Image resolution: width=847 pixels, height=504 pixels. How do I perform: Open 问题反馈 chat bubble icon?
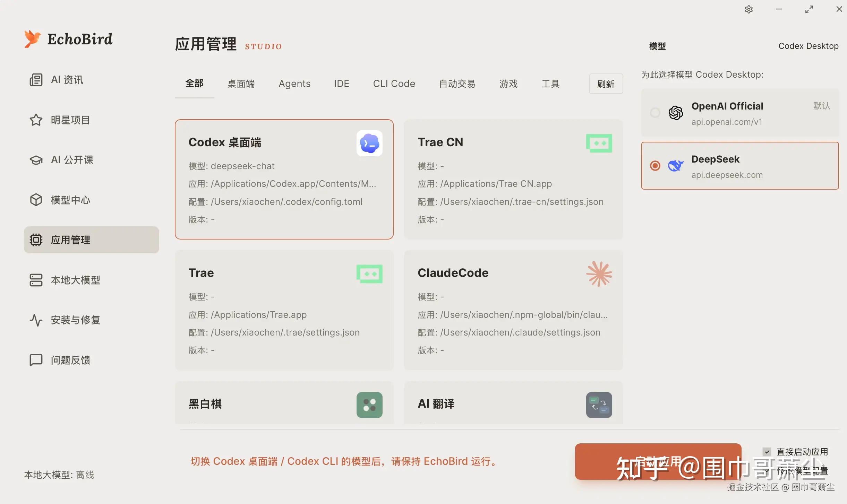click(36, 360)
